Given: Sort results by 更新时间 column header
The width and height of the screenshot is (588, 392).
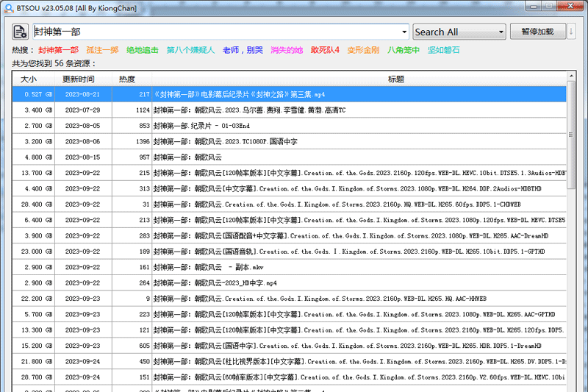Looking at the screenshot, I should [x=83, y=79].
